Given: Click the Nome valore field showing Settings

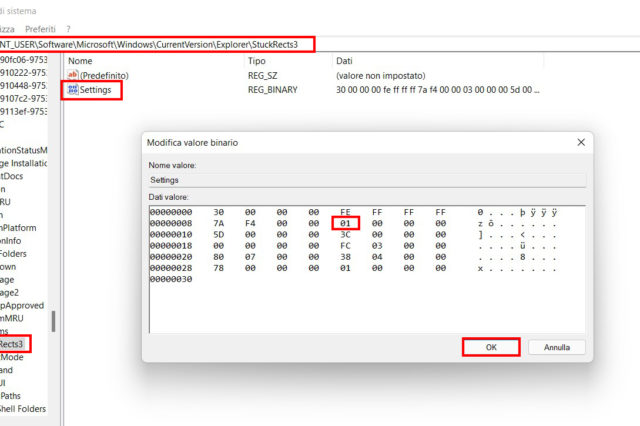Looking at the screenshot, I should 367,180.
